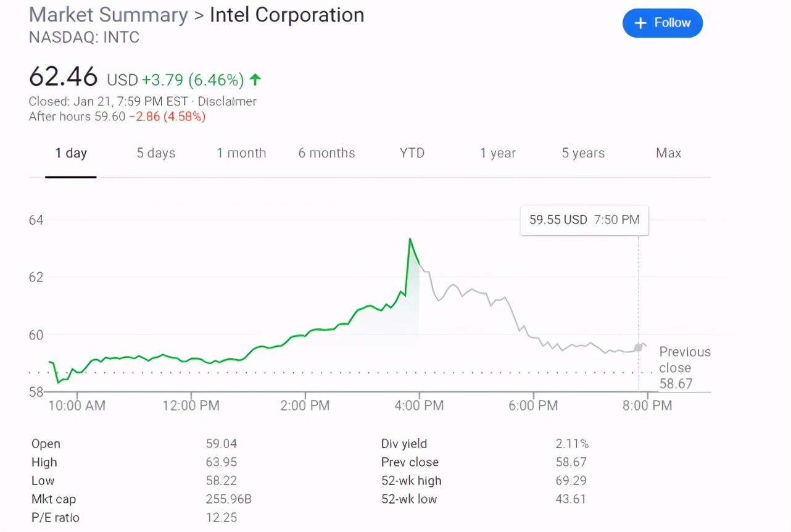This screenshot has height=532, width=791.
Task: Open the 6 months price view
Action: click(326, 153)
